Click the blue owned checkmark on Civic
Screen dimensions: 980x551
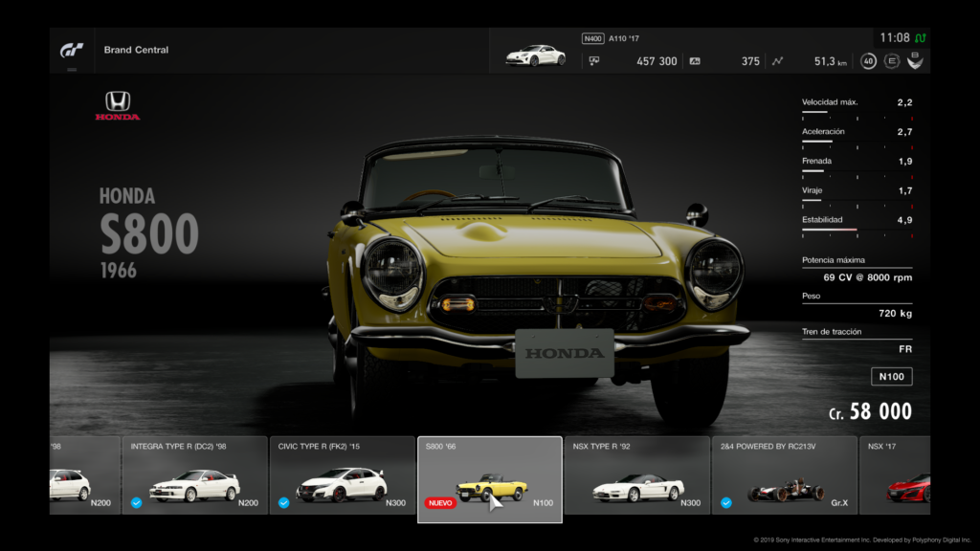pos(283,503)
